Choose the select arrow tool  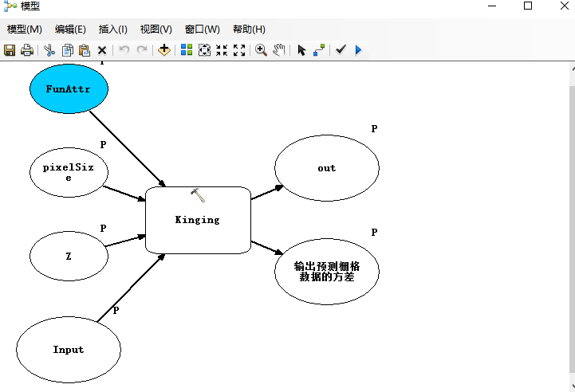pos(301,50)
